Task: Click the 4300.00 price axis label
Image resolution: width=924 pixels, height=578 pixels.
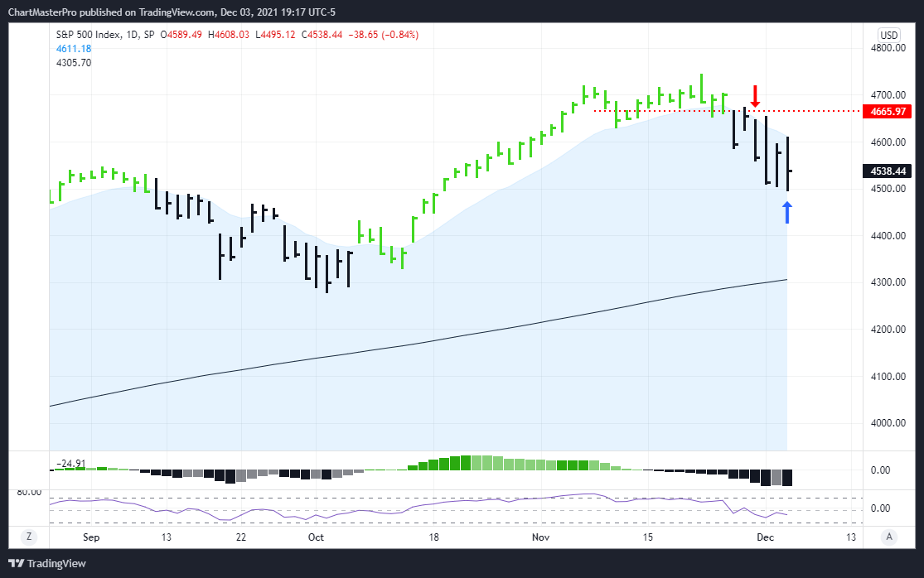Action: [888, 282]
